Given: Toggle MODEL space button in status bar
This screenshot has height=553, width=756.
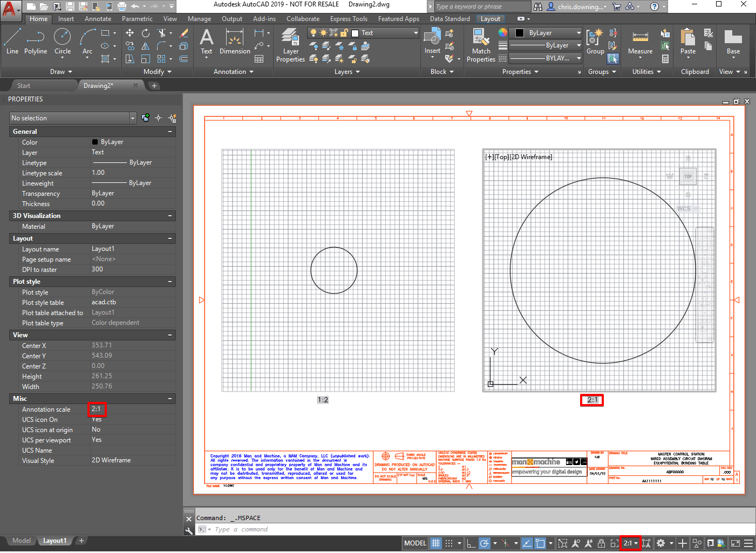Looking at the screenshot, I should click(x=416, y=543).
